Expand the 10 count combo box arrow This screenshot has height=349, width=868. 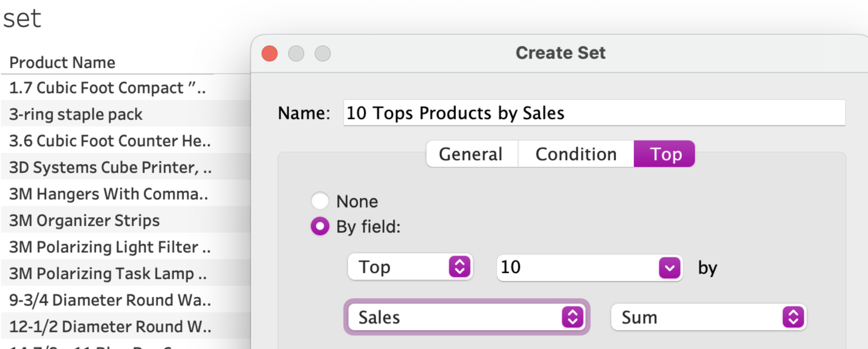[x=669, y=268]
